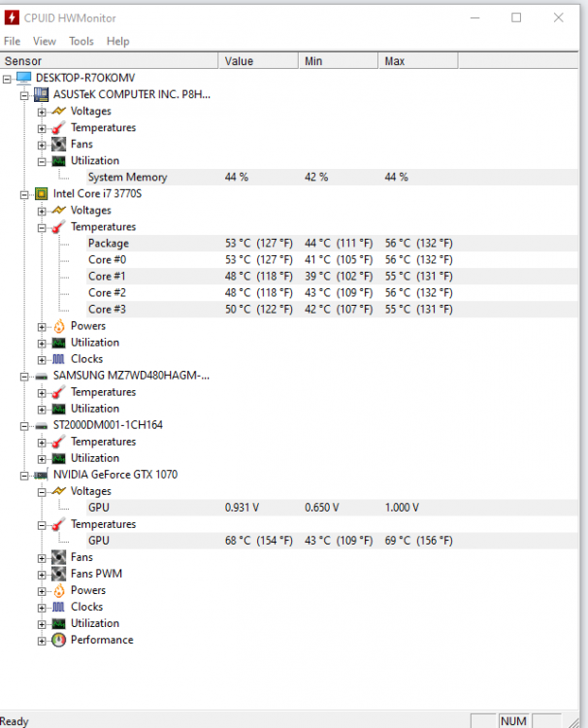Click the CPU Powers flame icon

point(59,326)
